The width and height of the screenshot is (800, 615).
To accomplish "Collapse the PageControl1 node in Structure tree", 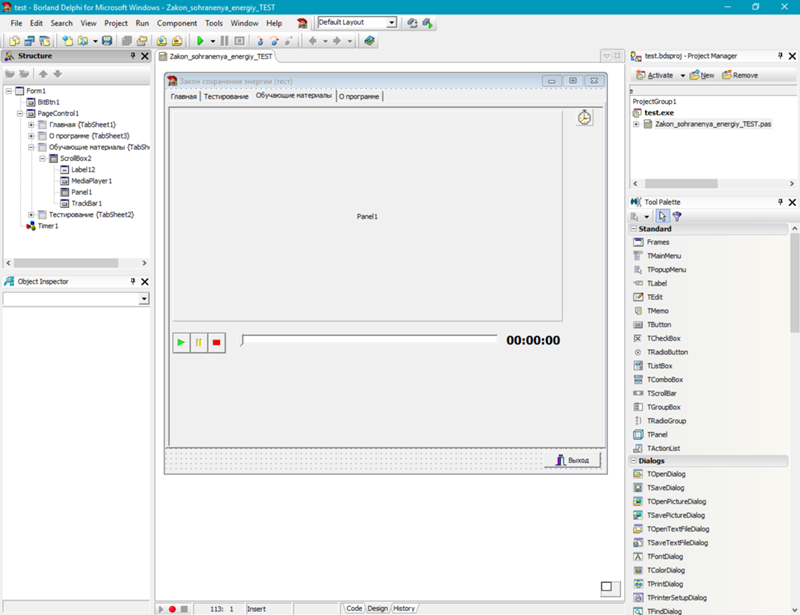I will (x=20, y=114).
